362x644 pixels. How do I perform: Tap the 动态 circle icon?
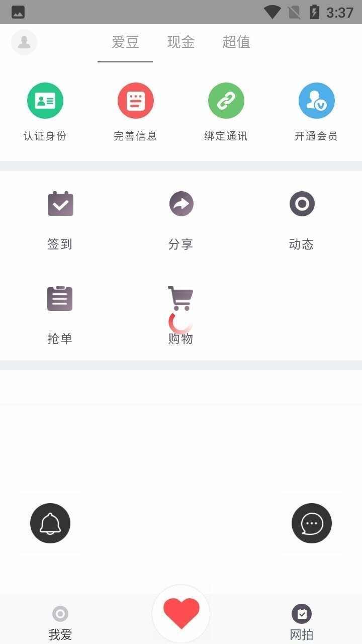[302, 204]
